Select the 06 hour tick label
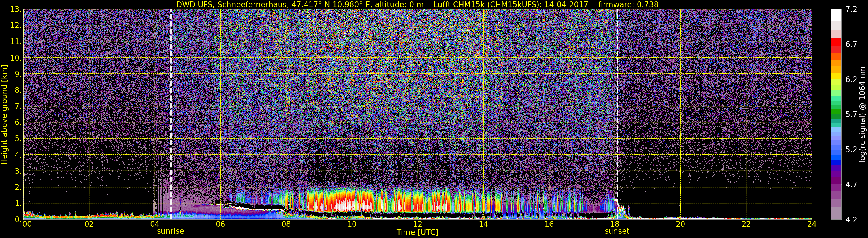Image resolution: width=868 pixels, height=238 pixels. pyautogui.click(x=220, y=224)
